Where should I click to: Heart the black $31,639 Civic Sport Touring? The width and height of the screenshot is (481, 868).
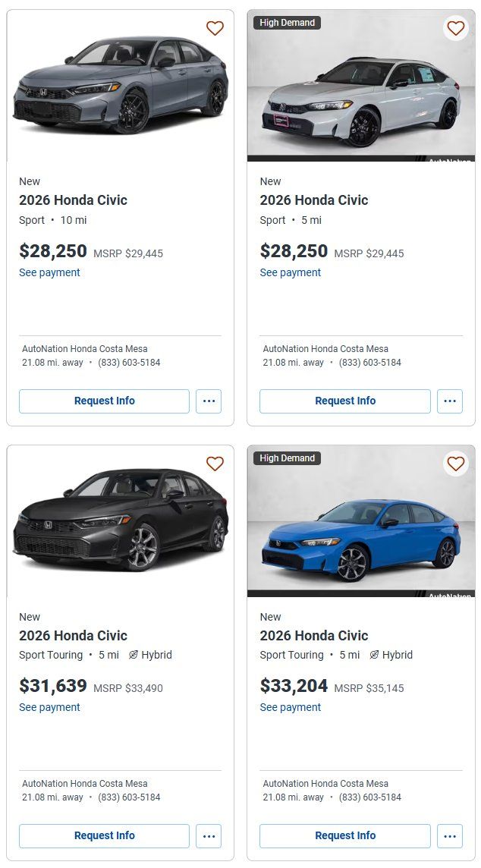point(215,464)
